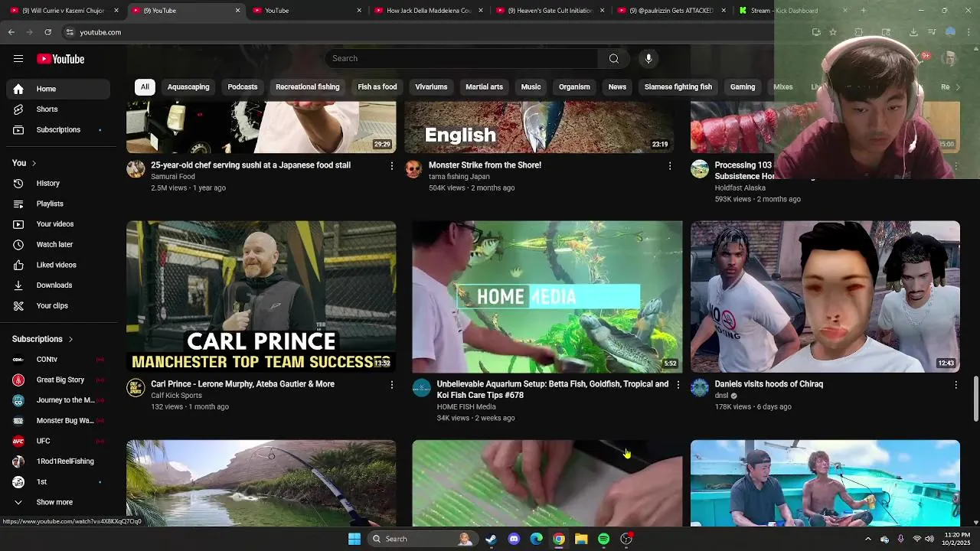Expand the You section
Image resolution: width=980 pixels, height=551 pixels.
coord(24,163)
